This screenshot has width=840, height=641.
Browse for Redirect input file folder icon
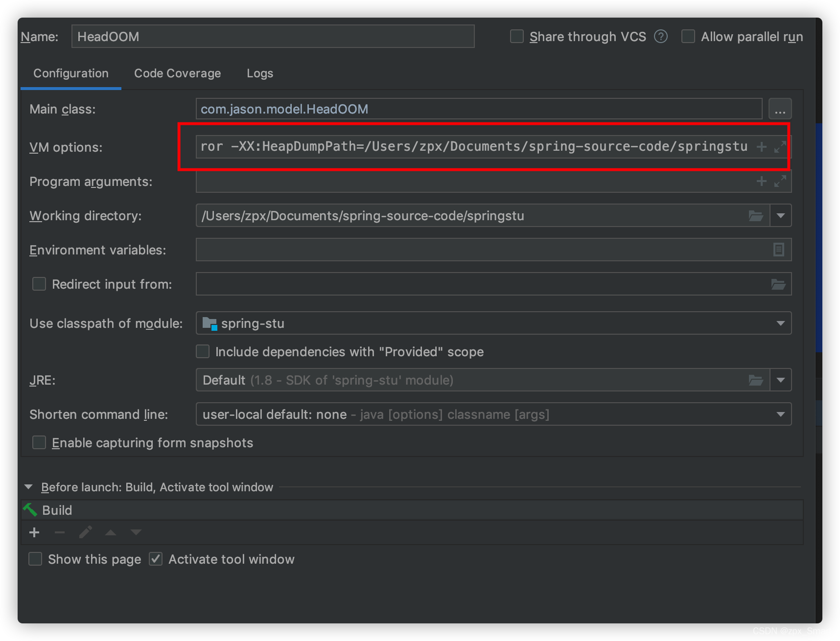click(778, 284)
